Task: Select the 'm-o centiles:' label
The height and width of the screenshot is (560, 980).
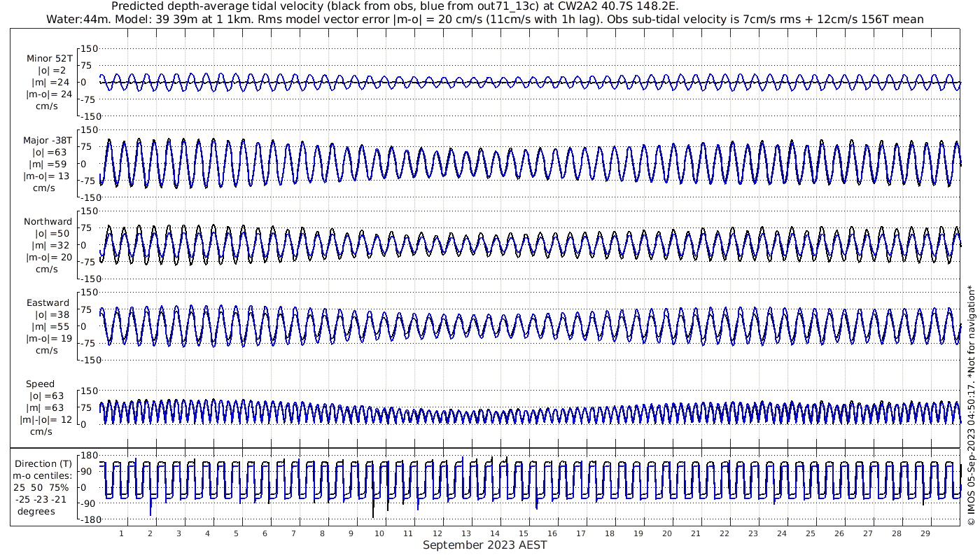Action: click(x=43, y=475)
